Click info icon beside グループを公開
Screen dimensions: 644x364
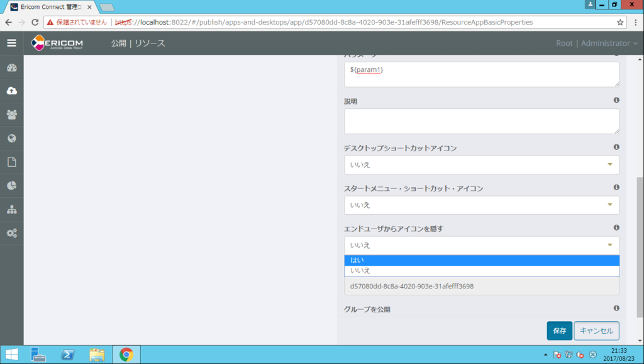pos(616,308)
